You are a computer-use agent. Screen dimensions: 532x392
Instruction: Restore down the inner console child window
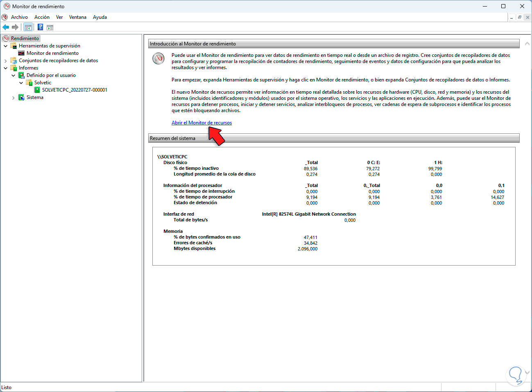[x=519, y=18]
